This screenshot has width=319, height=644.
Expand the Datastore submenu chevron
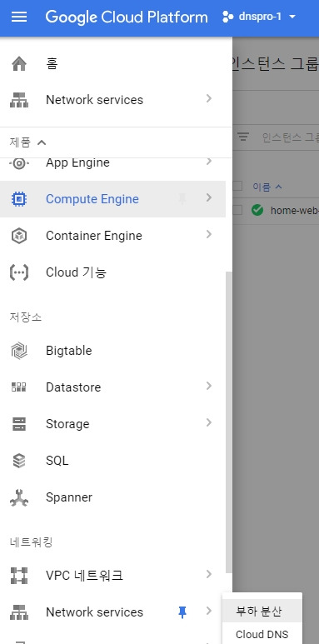tap(209, 386)
